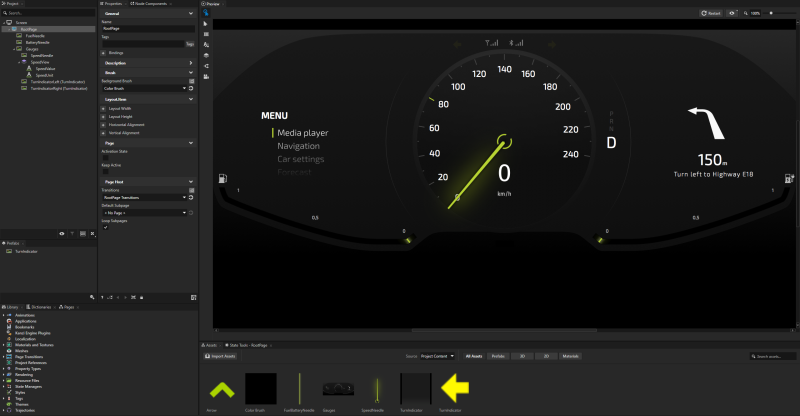Screen dimensions: 800x416
Task: Select the Arrow asset thumbnail
Action: (x=221, y=387)
